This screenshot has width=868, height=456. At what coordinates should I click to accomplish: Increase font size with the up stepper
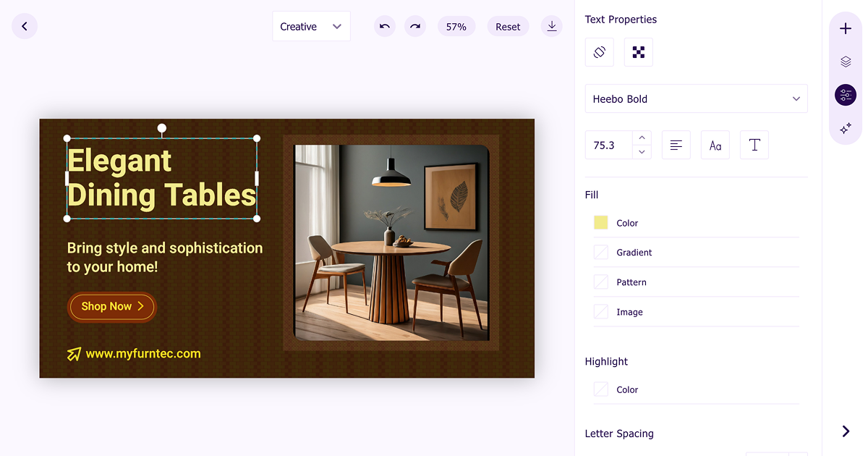point(642,138)
